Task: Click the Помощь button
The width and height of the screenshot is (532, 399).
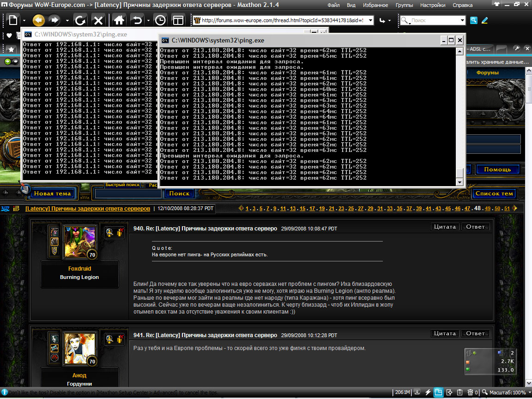Action: point(497,169)
